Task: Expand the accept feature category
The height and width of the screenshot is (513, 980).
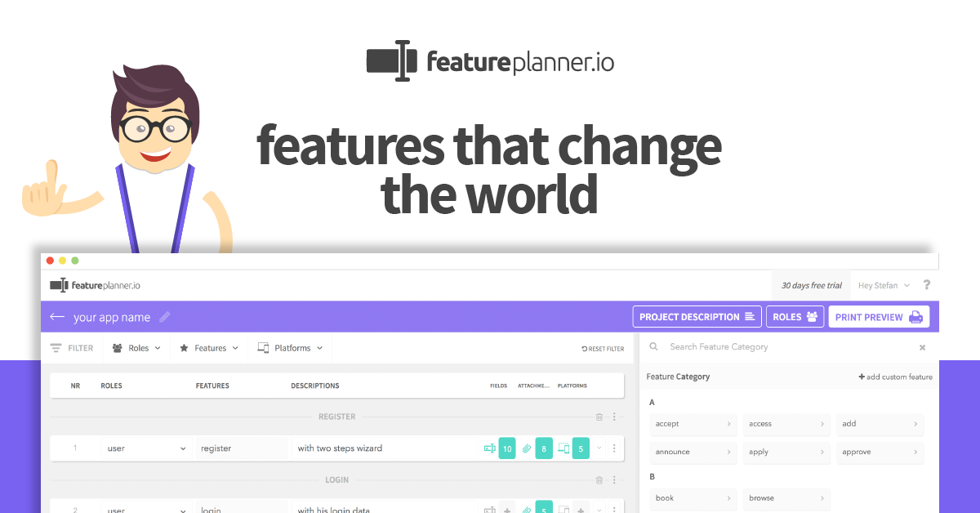Action: tap(693, 424)
